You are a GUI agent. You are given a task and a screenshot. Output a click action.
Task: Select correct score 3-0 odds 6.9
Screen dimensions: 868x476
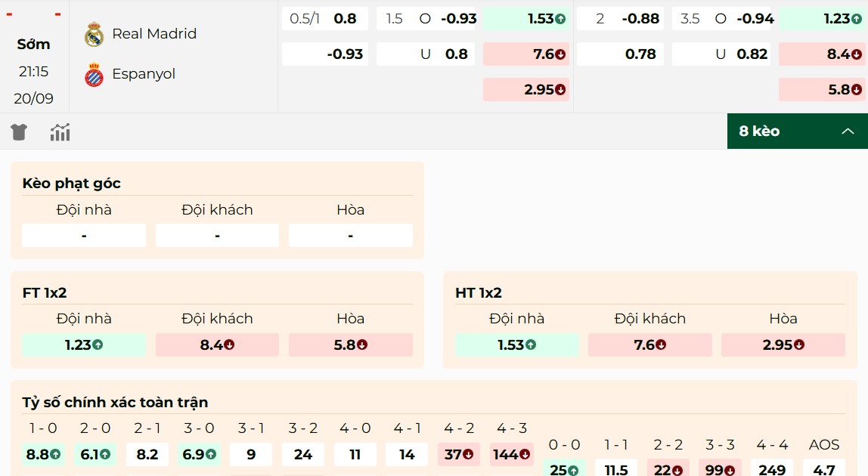click(x=199, y=455)
